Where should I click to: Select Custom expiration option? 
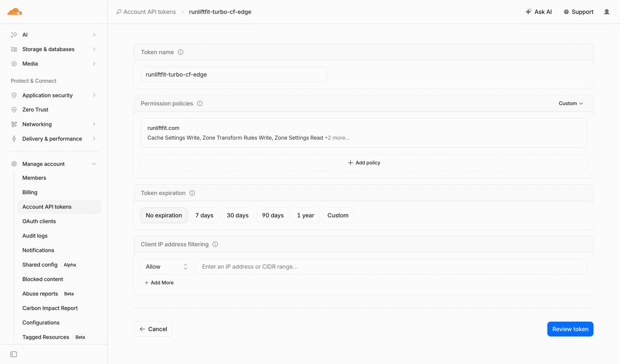click(338, 215)
